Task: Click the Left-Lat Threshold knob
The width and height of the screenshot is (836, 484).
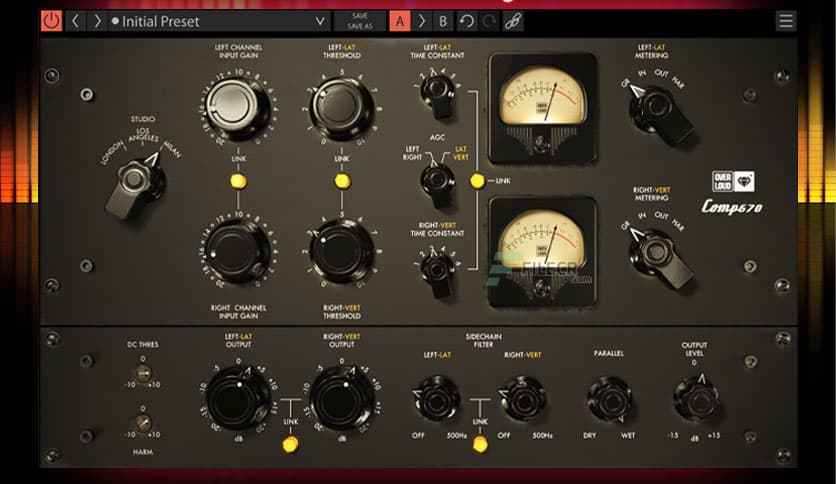Action: click(341, 107)
